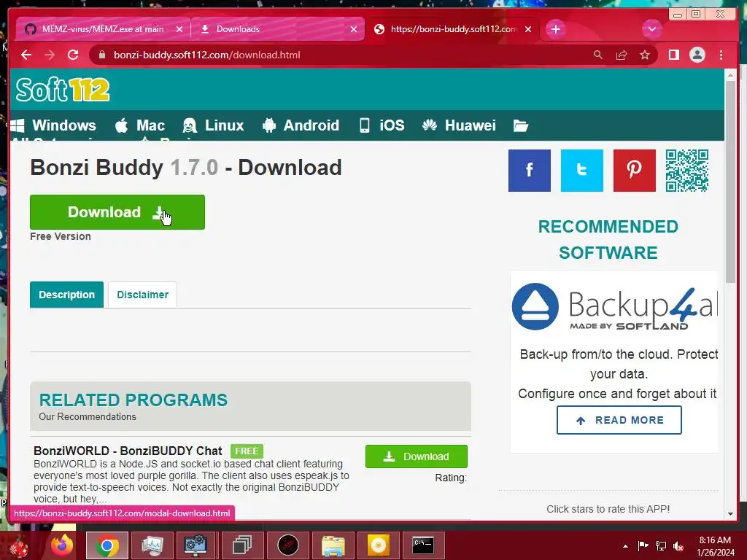This screenshot has width=747, height=560.
Task: Open the resource monitor taskbar icon
Action: click(x=152, y=545)
